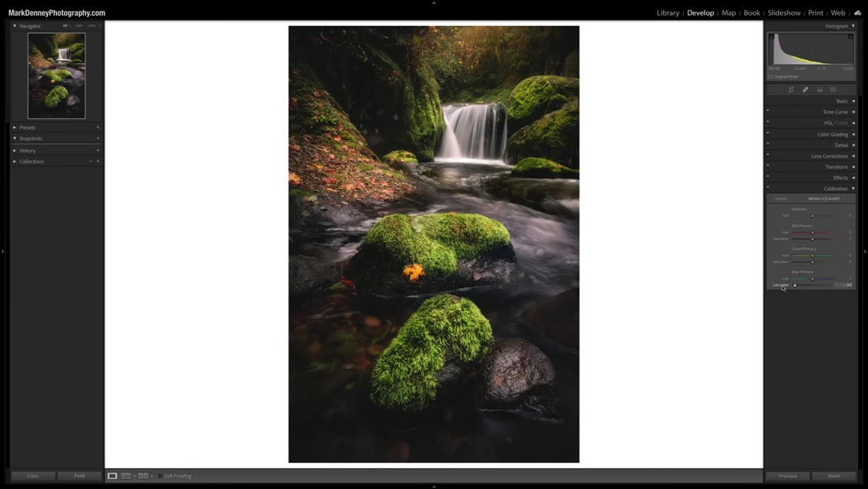Collapse the Calibration panel
The width and height of the screenshot is (868, 489).
click(x=853, y=189)
